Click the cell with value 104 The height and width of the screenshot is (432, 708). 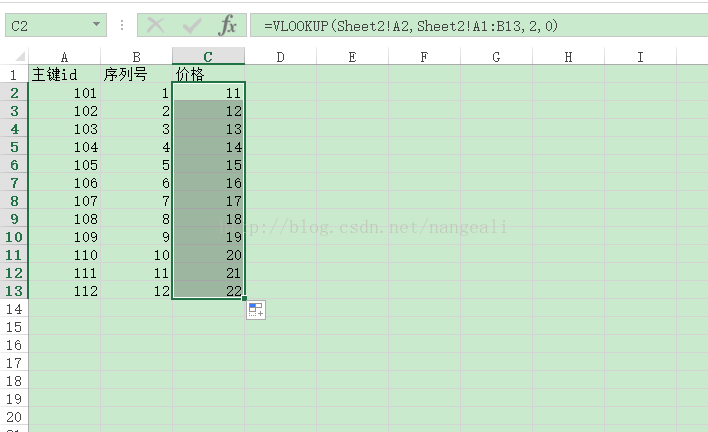[65, 147]
